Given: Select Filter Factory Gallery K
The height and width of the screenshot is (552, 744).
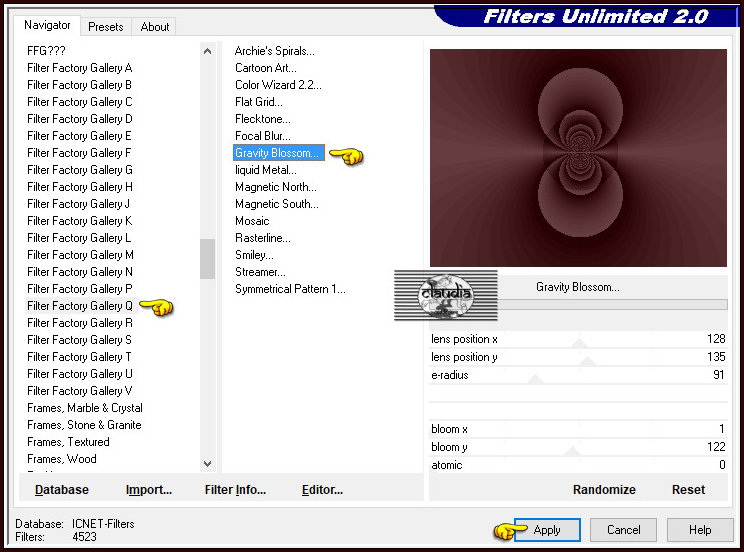Looking at the screenshot, I should 79,221.
